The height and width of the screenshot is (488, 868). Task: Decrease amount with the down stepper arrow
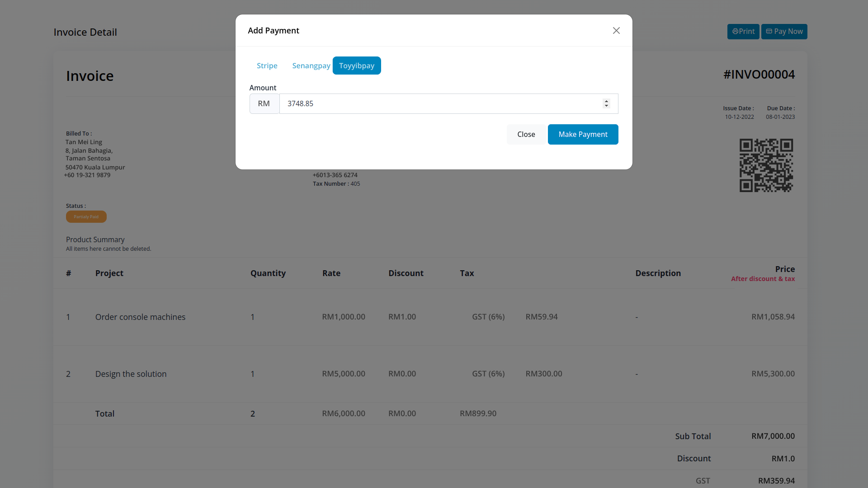[606, 106]
